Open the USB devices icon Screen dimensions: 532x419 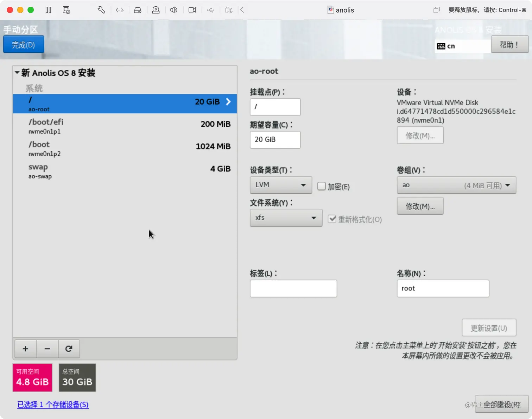click(210, 10)
